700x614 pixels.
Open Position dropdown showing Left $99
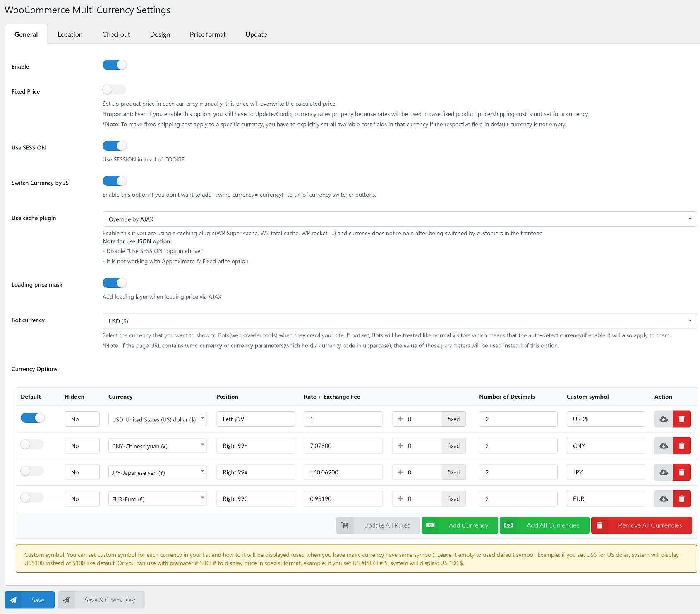[x=256, y=419]
